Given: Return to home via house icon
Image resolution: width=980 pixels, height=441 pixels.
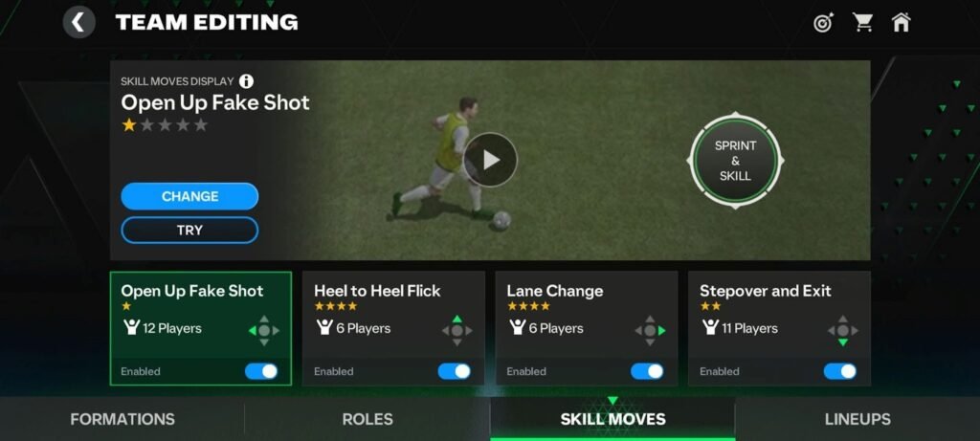Looking at the screenshot, I should (x=901, y=23).
